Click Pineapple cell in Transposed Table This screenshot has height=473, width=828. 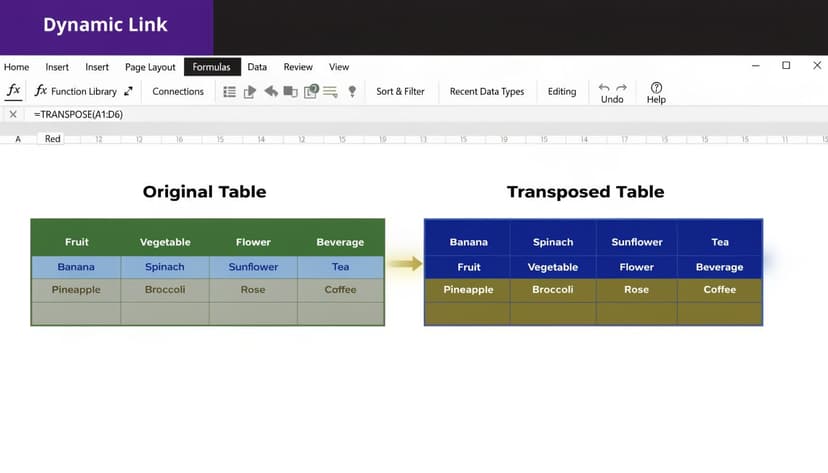[x=468, y=290]
